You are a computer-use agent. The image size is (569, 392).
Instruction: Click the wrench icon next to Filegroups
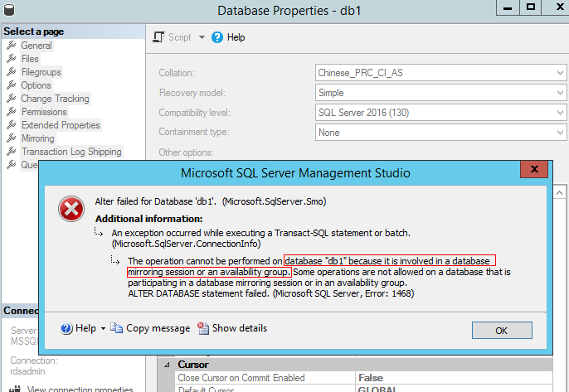(x=12, y=72)
